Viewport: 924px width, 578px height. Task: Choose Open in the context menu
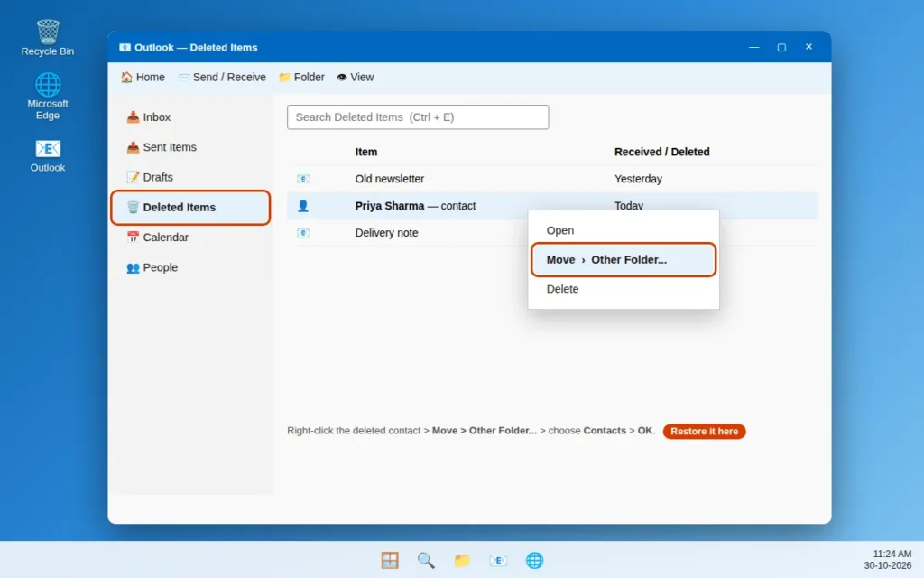(x=624, y=230)
